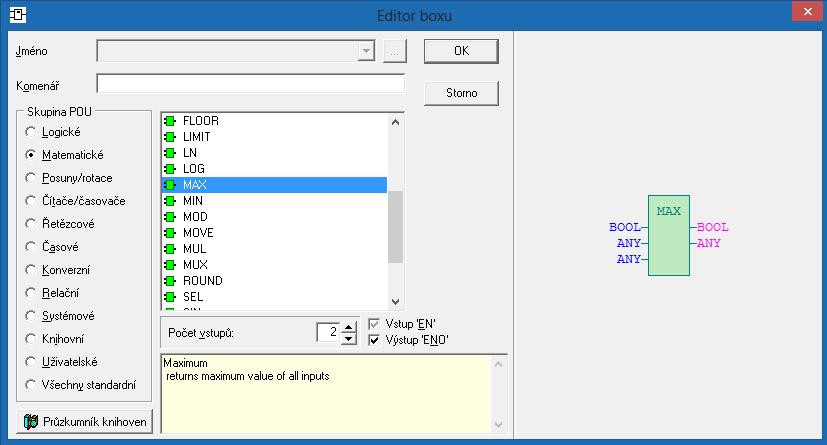
Task: Click the green block icon beside MIN
Action: (x=170, y=201)
